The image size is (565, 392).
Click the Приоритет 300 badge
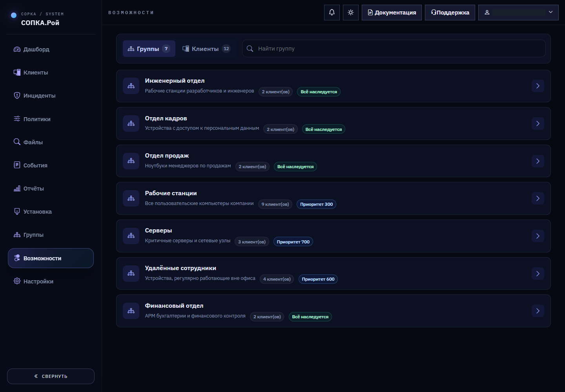coord(316,204)
